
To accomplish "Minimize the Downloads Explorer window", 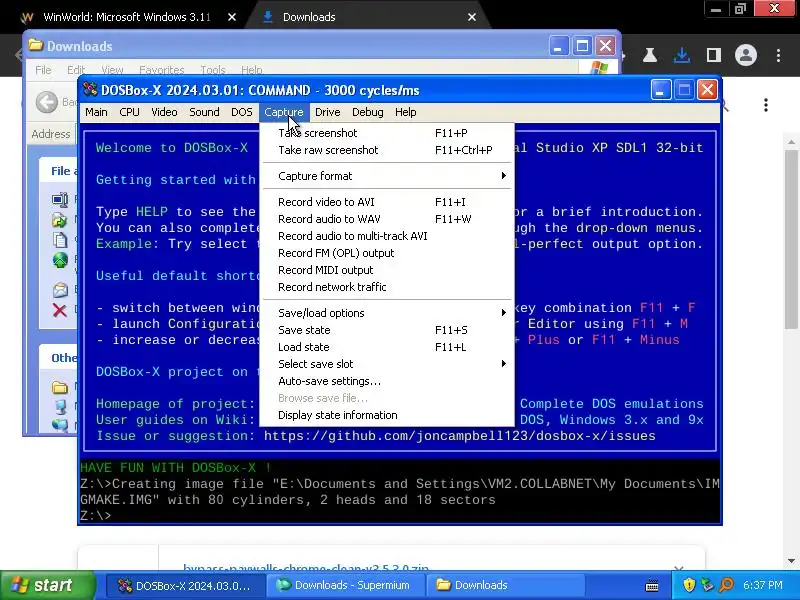I will [558, 46].
